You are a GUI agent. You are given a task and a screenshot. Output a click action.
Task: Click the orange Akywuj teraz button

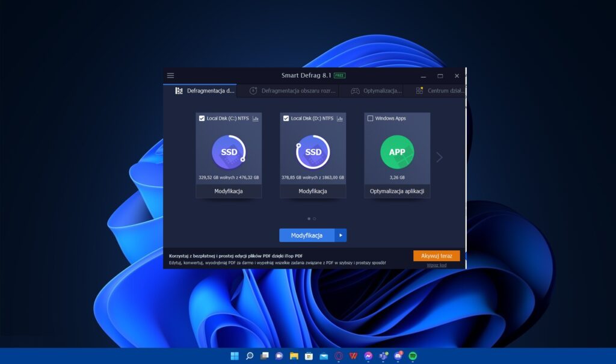point(437,256)
